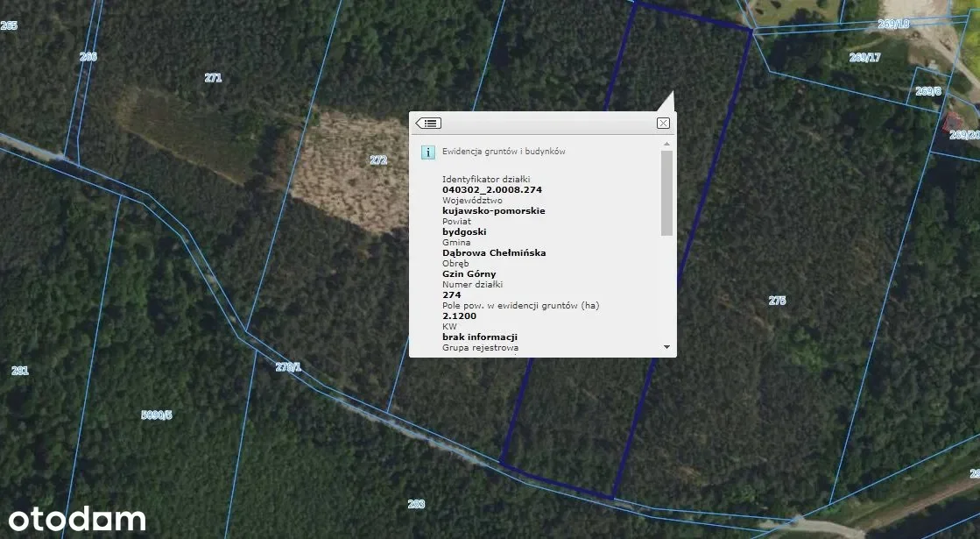The height and width of the screenshot is (539, 980).
Task: Select parcel 275 label on map
Action: point(777,301)
